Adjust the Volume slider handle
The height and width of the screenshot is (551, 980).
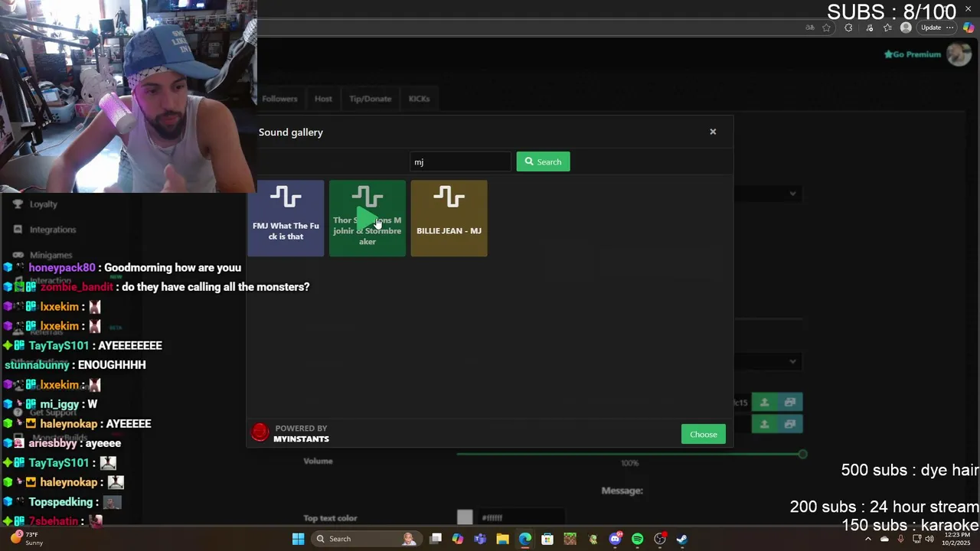click(x=802, y=454)
